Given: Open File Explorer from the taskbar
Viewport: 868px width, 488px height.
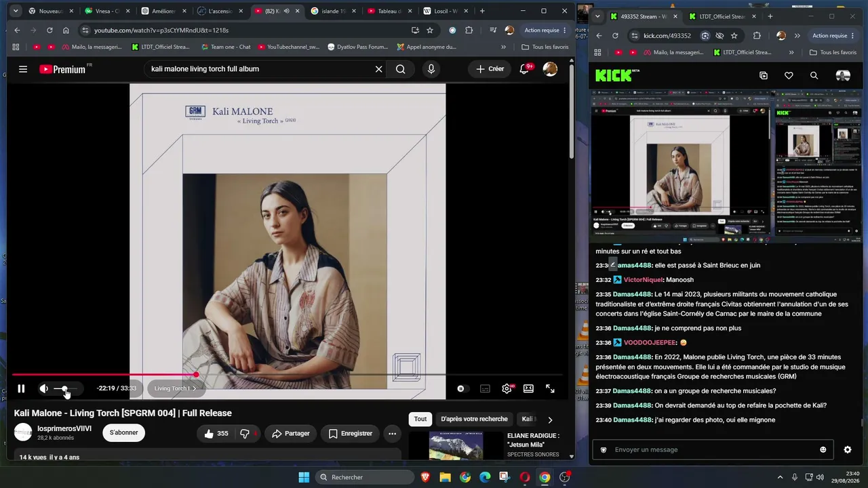Looking at the screenshot, I should pos(445,477).
